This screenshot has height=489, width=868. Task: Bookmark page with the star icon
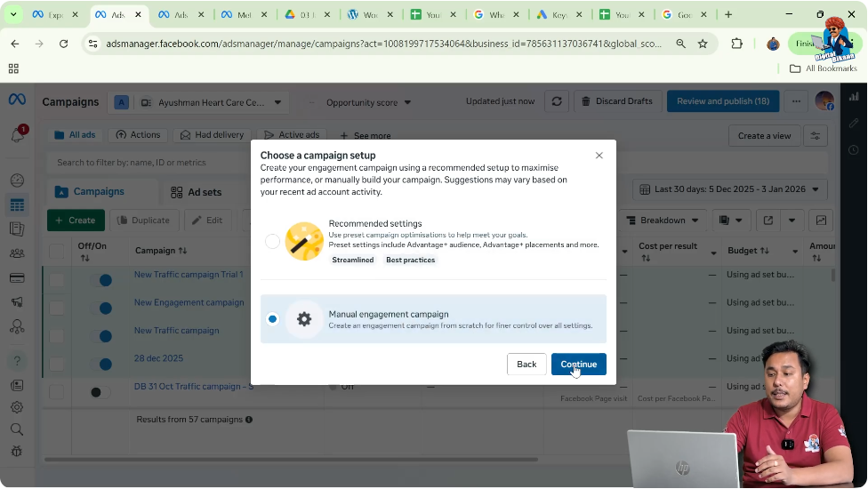tap(703, 44)
